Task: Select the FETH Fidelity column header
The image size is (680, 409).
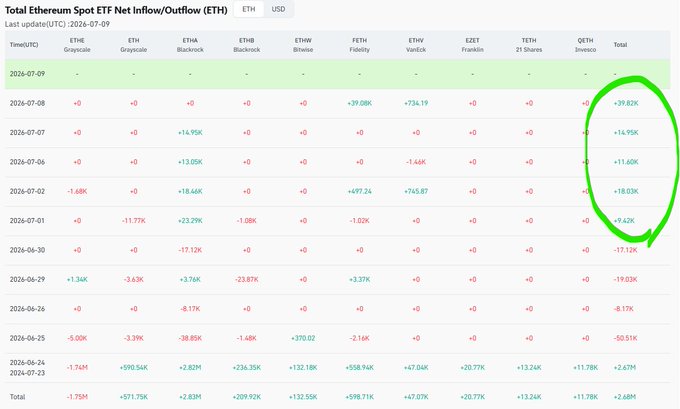Action: click(x=360, y=45)
